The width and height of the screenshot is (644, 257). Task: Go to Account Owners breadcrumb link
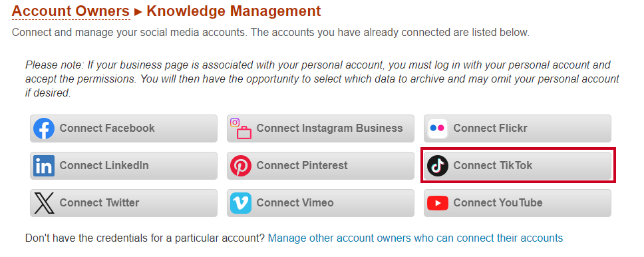click(x=71, y=11)
